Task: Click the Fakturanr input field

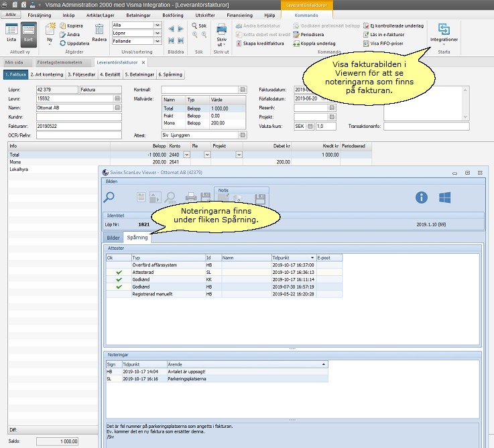Action: (79, 126)
